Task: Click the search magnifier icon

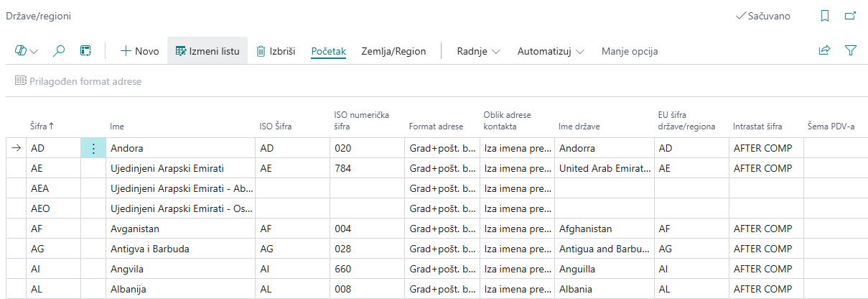Action: 60,51
